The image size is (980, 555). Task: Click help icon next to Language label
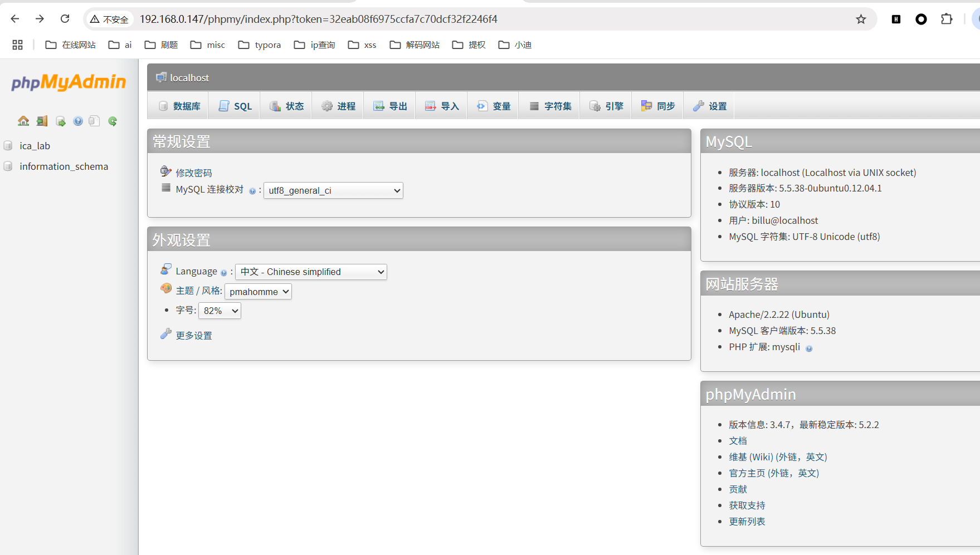224,273
